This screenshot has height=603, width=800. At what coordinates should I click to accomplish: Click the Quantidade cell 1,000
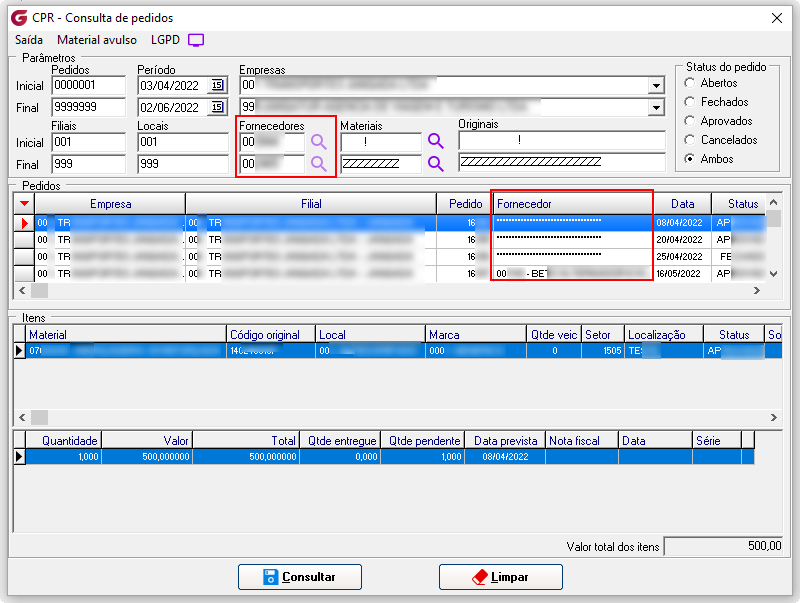point(64,457)
